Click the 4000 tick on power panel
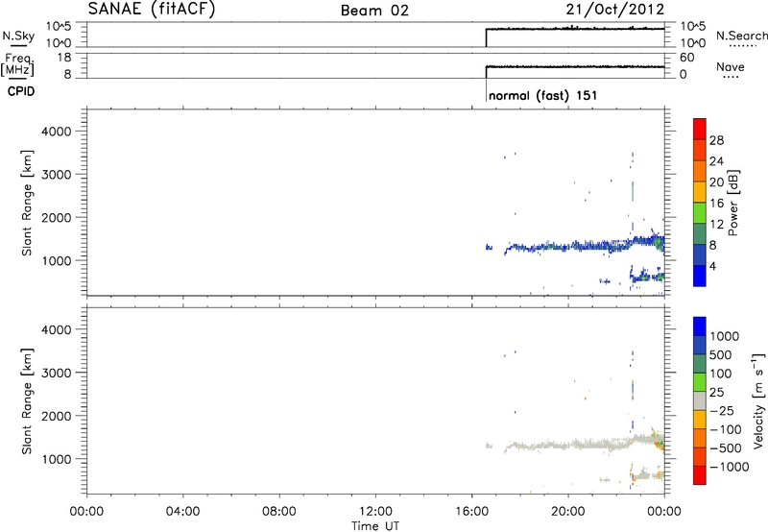768x532 pixels. pos(56,132)
